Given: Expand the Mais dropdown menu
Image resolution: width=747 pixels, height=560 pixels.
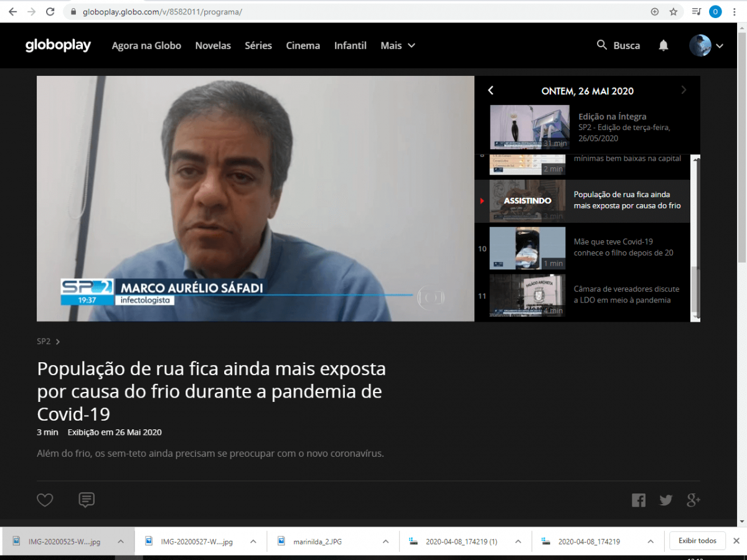Looking at the screenshot, I should pyautogui.click(x=398, y=45).
